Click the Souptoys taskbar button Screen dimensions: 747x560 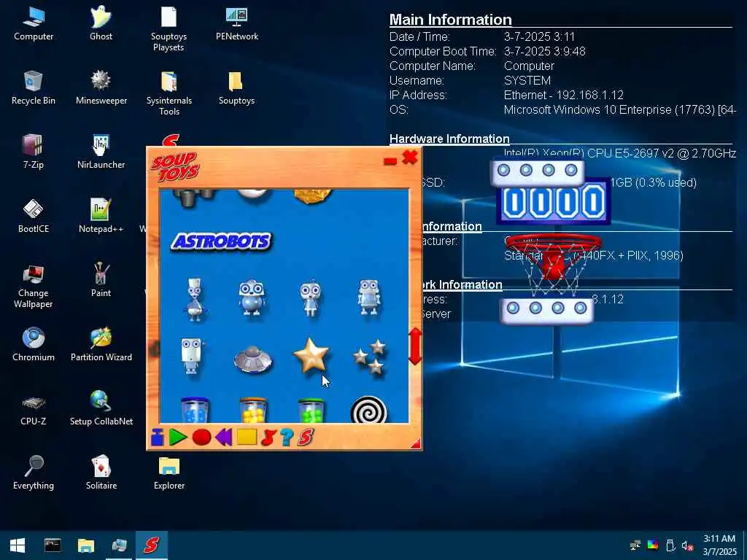click(x=152, y=545)
